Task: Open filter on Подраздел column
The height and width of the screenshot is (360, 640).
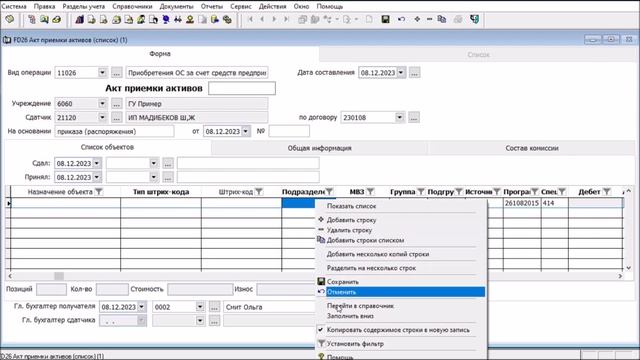Action: coord(329,192)
